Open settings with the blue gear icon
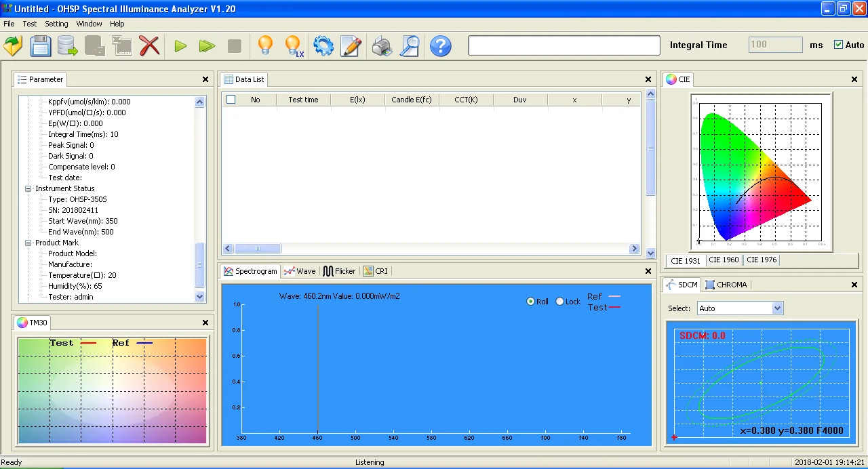Image resolution: width=868 pixels, height=469 pixels. coord(323,46)
